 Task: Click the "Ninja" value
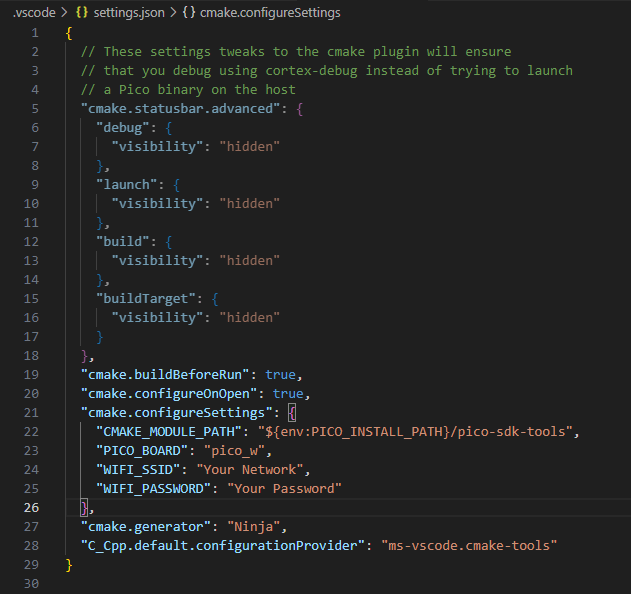254,527
